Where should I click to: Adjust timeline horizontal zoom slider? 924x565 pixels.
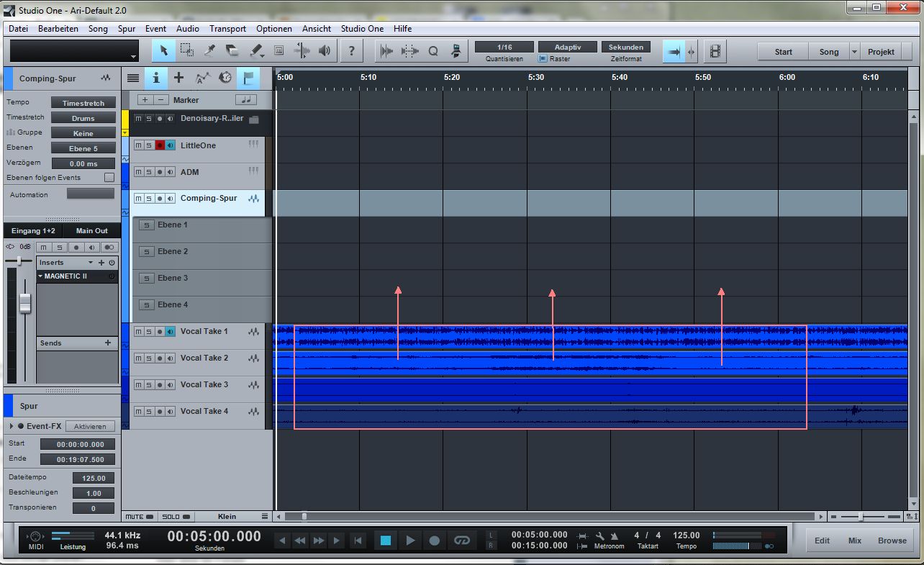[x=860, y=517]
